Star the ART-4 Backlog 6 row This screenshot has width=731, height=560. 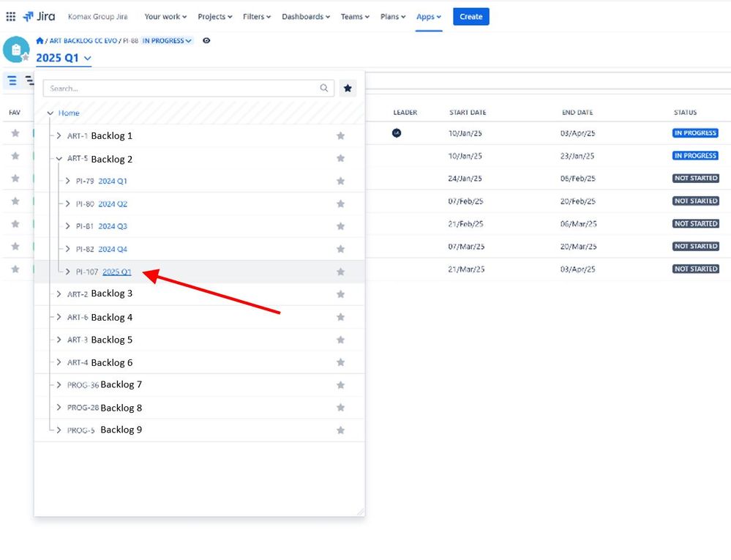tap(341, 362)
